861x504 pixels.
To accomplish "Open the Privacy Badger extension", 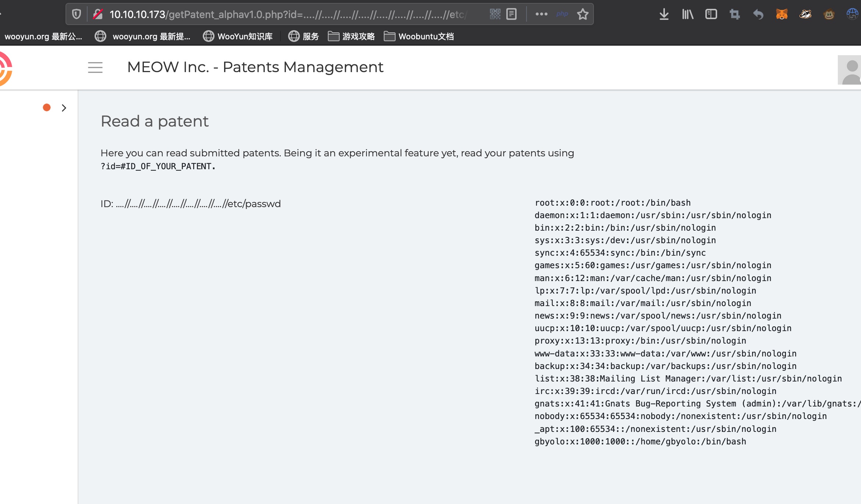I will point(805,14).
